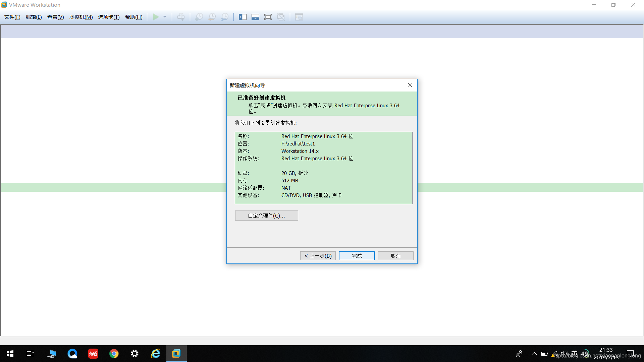The height and width of the screenshot is (362, 644).
Task: Open the 虚拟机(M) menu
Action: (x=81, y=17)
